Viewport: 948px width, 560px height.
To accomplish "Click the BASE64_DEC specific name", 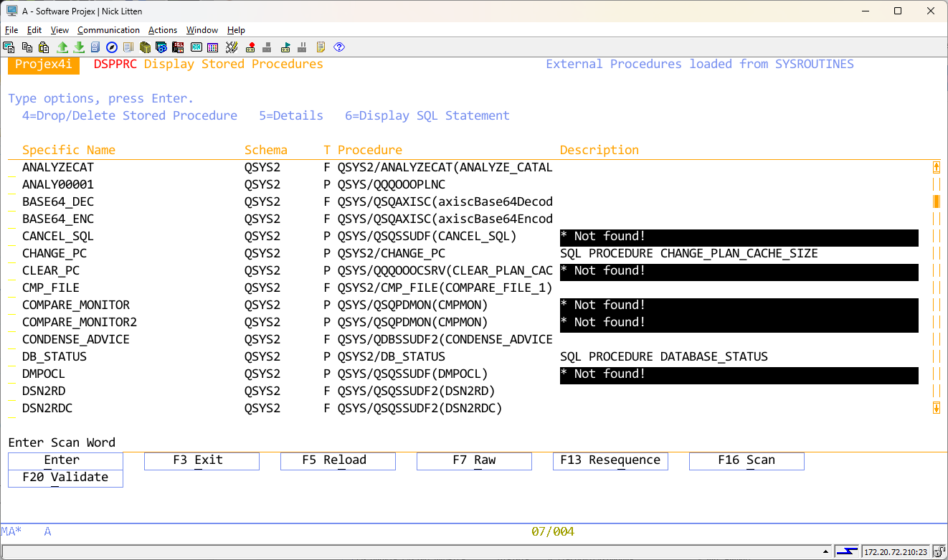I will point(58,201).
